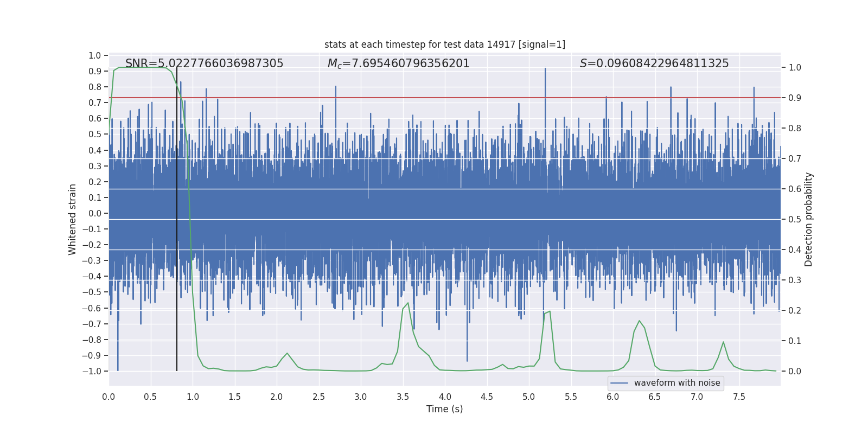Click the 'Time (s)' x-axis label

[444, 409]
